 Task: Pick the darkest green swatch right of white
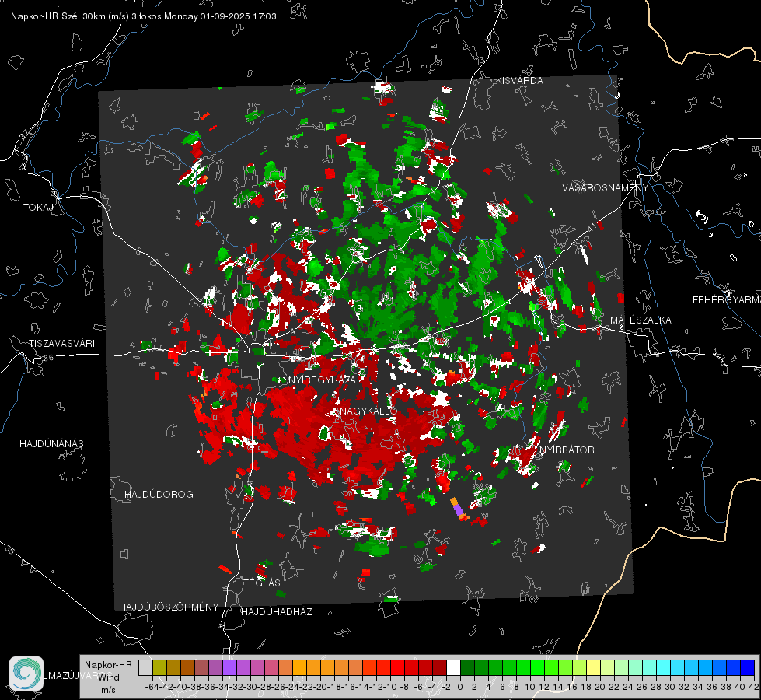(x=467, y=667)
